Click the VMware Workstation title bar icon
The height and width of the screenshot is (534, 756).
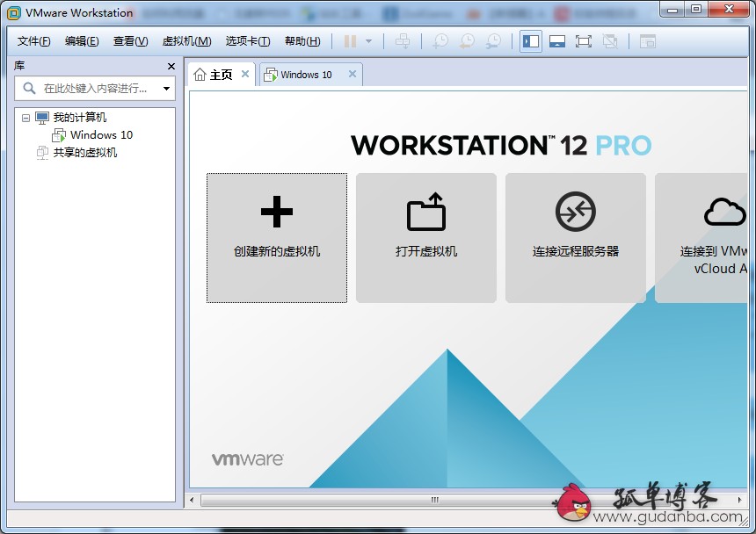point(13,13)
